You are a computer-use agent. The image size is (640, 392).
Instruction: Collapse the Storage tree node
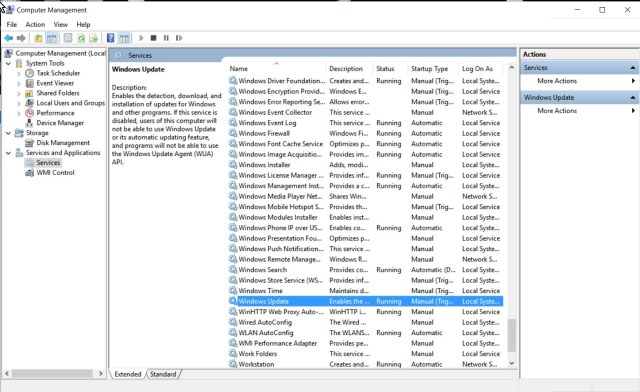pos(8,133)
